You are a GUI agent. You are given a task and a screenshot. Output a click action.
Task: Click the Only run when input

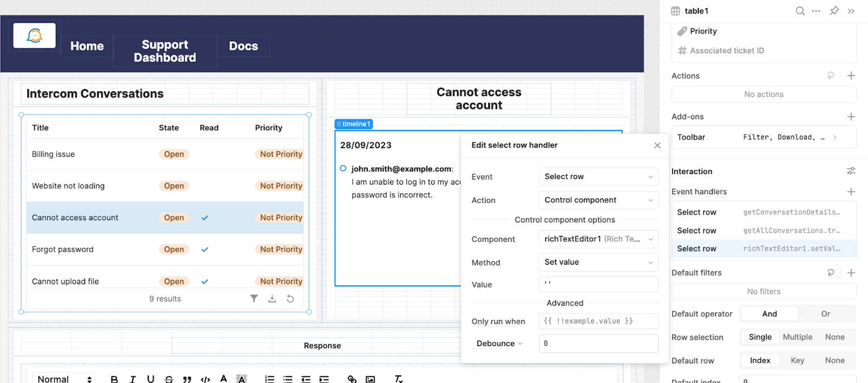[x=598, y=321]
